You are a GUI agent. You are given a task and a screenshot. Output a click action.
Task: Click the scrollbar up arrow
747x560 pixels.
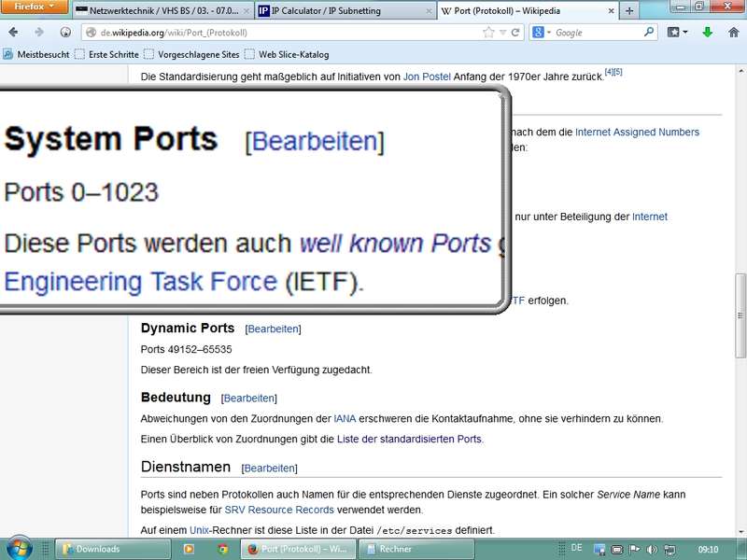741,71
